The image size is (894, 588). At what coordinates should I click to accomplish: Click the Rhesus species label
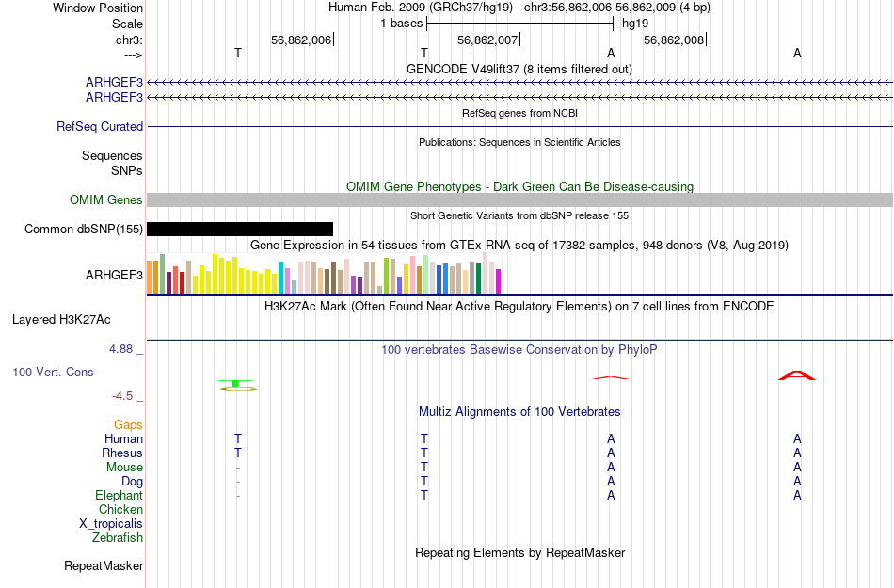point(122,453)
